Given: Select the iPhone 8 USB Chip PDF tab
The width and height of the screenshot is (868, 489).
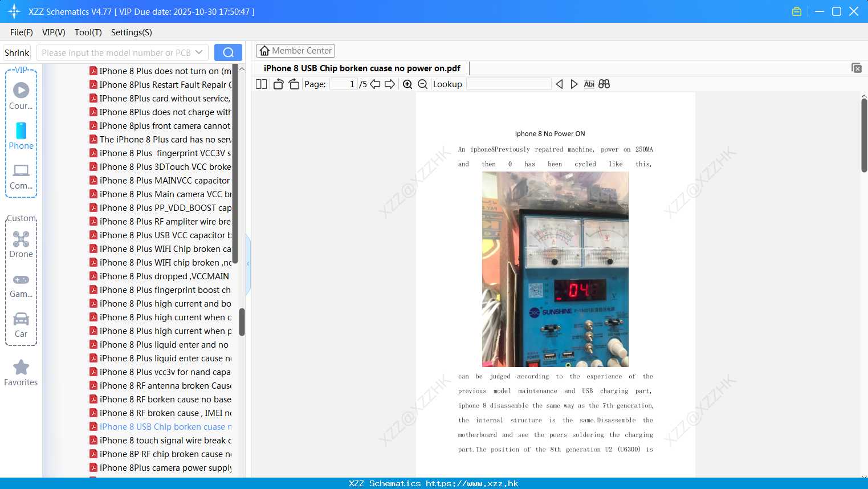Looking at the screenshot, I should tap(362, 68).
